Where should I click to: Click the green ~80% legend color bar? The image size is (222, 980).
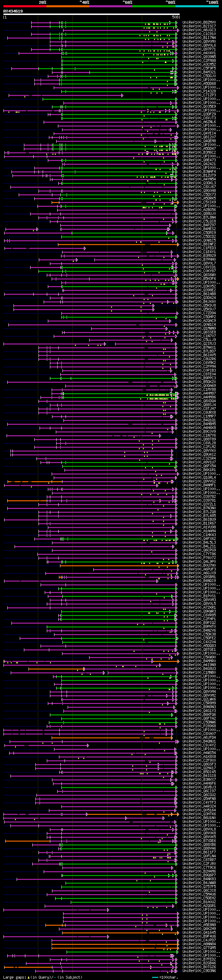click(154, 6)
